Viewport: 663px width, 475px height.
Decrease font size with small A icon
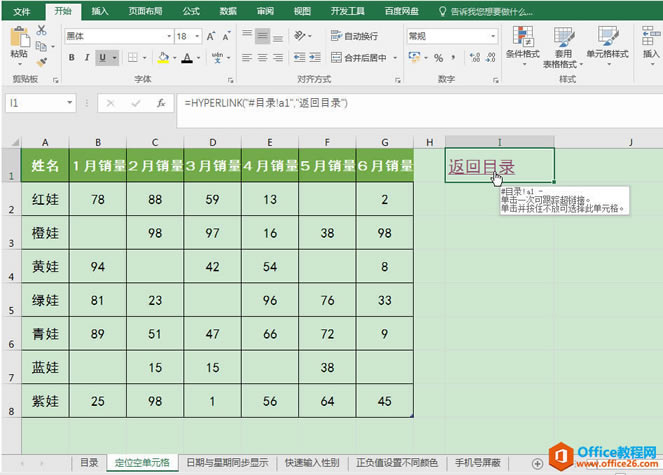(226, 36)
